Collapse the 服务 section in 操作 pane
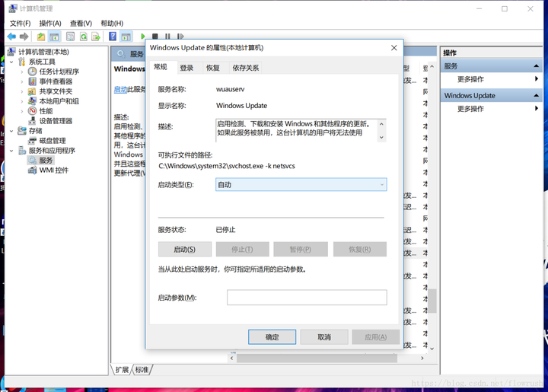548x392 pixels. click(x=536, y=66)
